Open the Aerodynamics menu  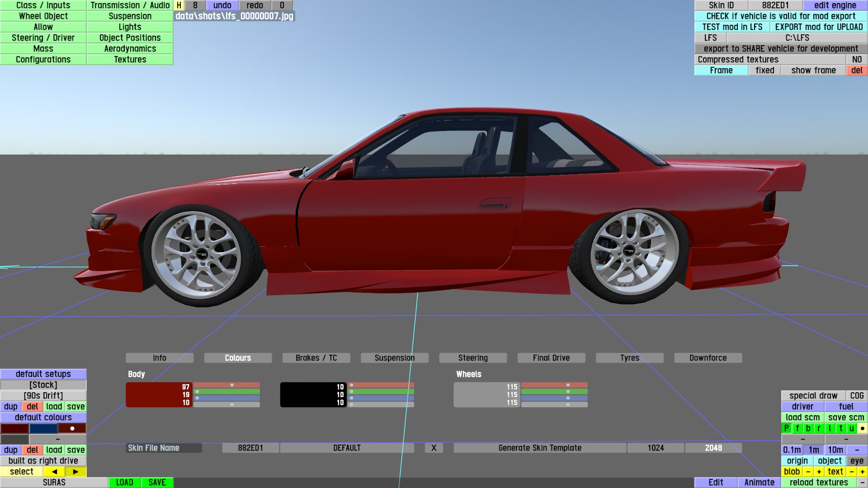click(130, 48)
